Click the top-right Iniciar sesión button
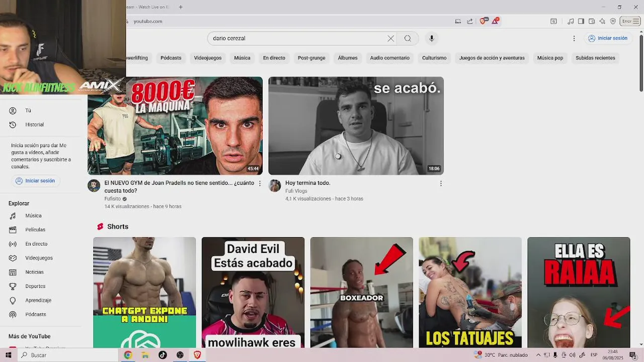The width and height of the screenshot is (644, 362). click(x=607, y=38)
